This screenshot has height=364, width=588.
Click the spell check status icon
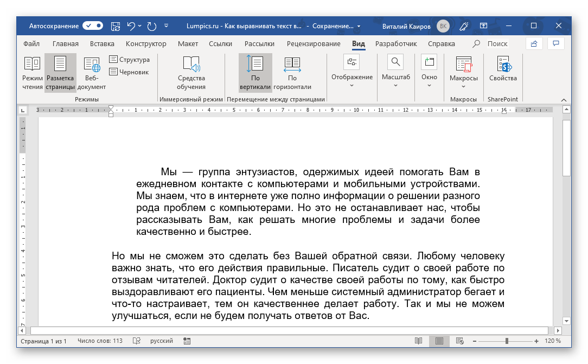[136, 341]
